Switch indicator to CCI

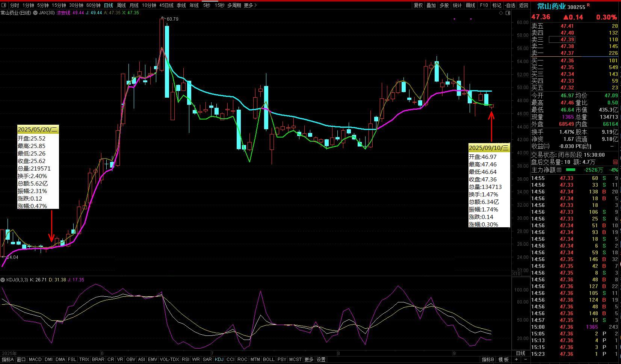click(x=230, y=359)
